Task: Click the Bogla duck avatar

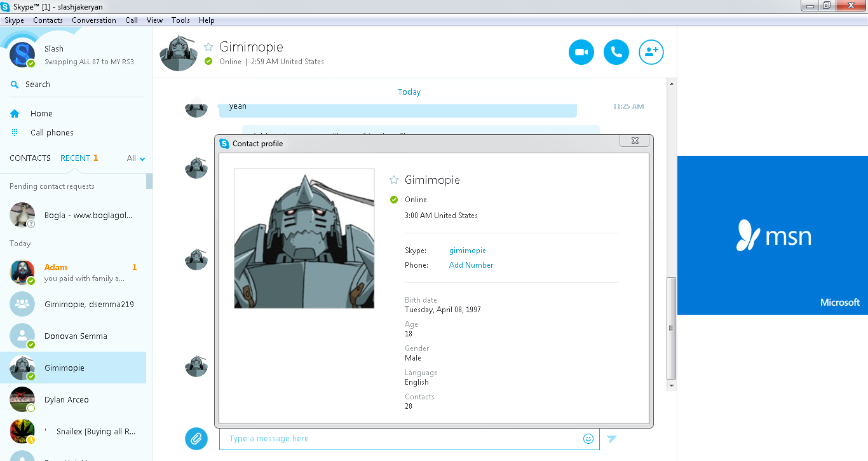Action: [22, 215]
